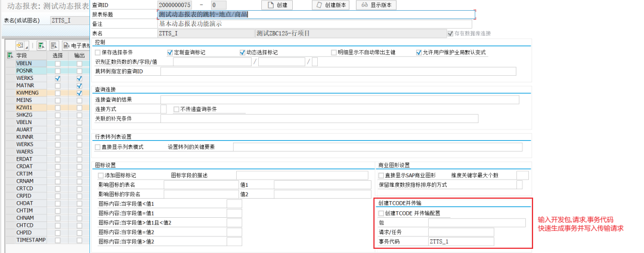Click the 关联的补充条件 input field
This screenshot has height=253, width=644.
pyautogui.click(x=320, y=119)
